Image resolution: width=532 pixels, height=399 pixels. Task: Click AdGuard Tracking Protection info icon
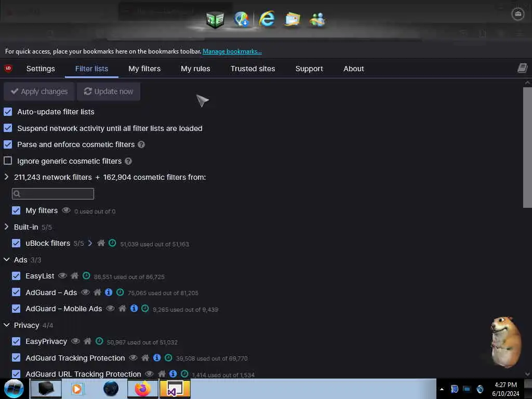pyautogui.click(x=157, y=357)
